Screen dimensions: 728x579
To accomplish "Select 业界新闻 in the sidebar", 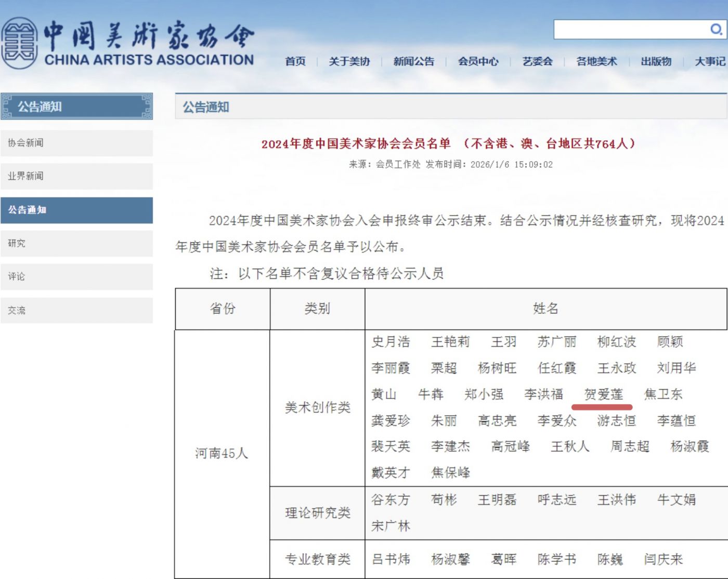I will point(76,176).
